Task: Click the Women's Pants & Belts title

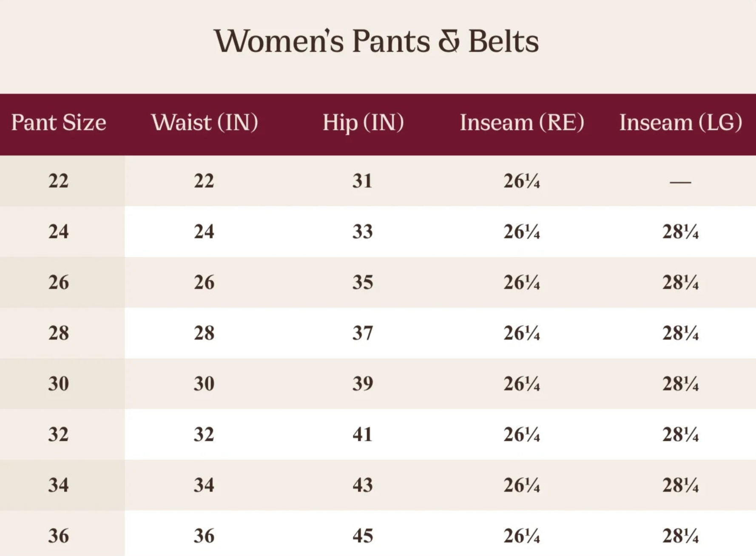Action: click(x=376, y=41)
